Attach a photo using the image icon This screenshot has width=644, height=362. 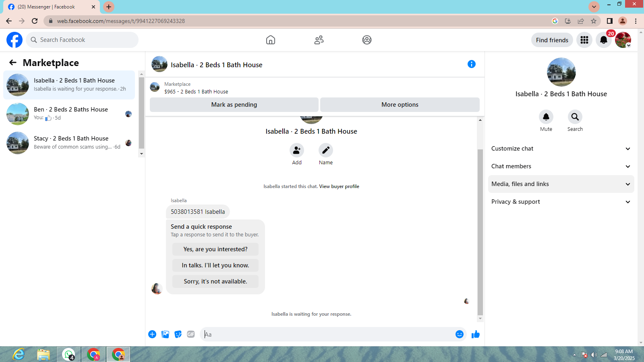[165, 334]
